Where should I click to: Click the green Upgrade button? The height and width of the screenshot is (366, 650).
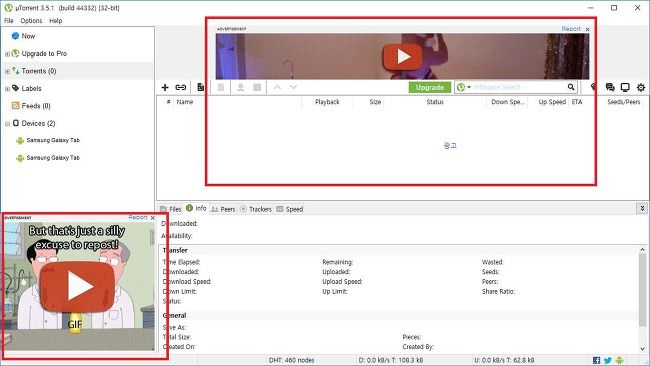click(x=430, y=87)
